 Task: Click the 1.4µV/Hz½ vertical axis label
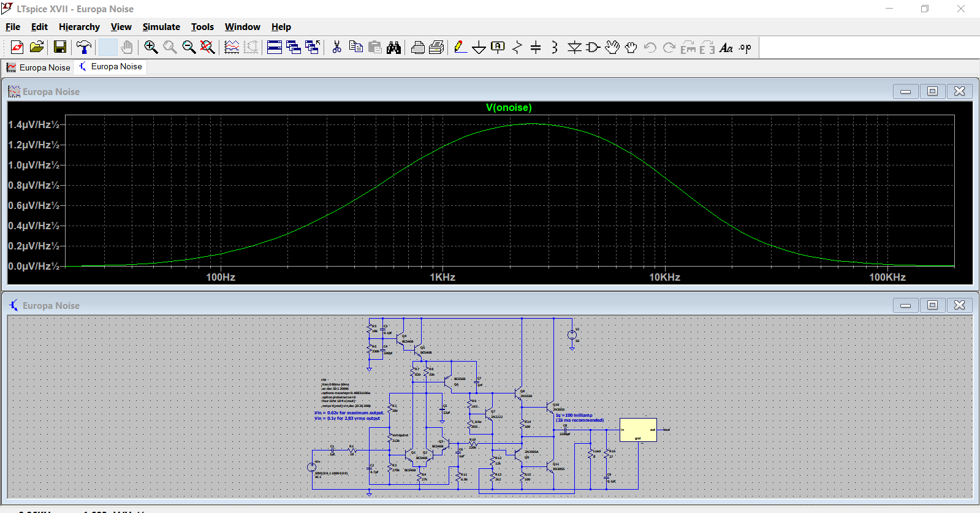(34, 124)
